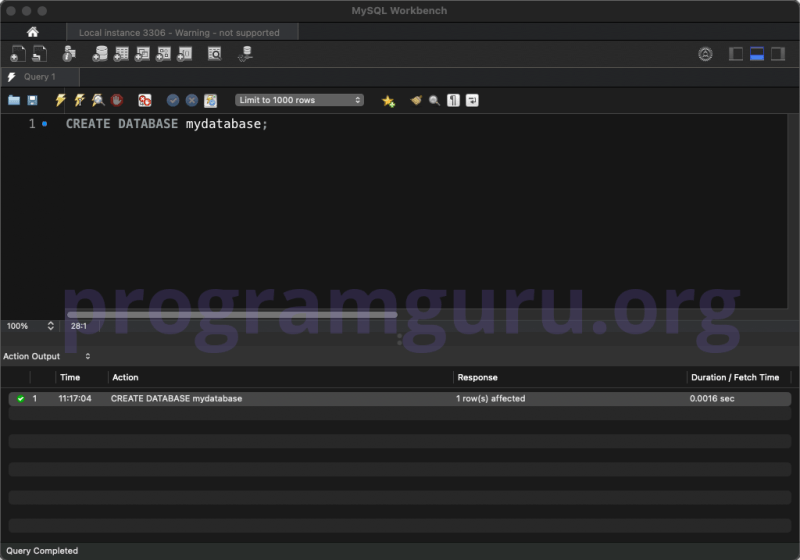Select the 1 row(s) affected response

click(x=490, y=398)
